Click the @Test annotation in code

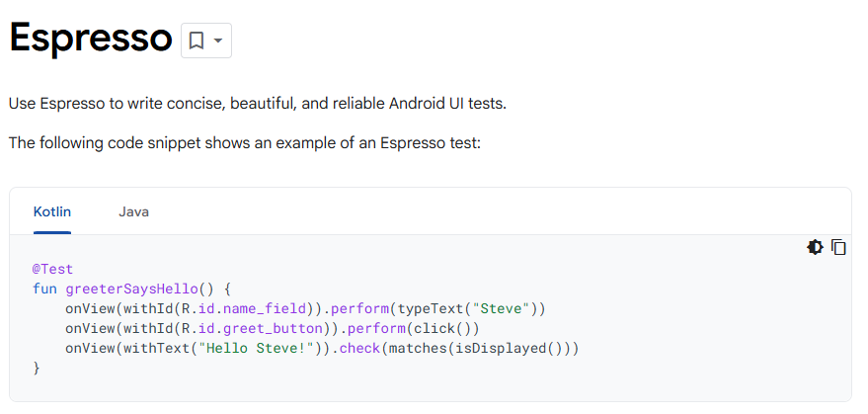(52, 269)
